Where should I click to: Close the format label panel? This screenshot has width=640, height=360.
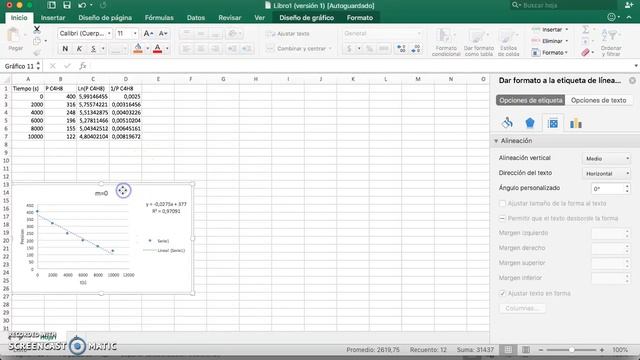click(x=632, y=80)
